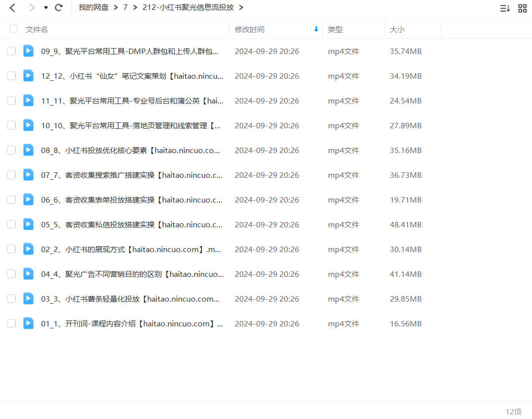The width and height of the screenshot is (532, 419).
Task: Select file name 10_10、聚光平台常用工具-落地页管理和线索管理
Action: [x=131, y=125]
